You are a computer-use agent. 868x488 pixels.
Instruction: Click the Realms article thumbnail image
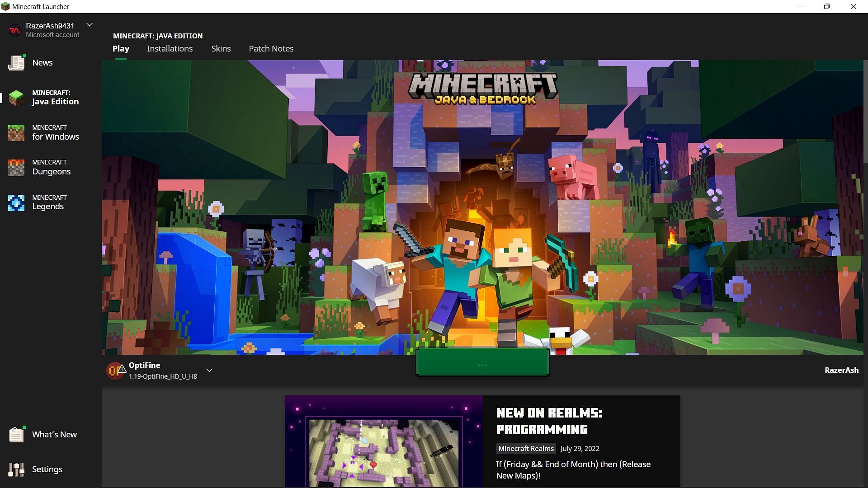[x=384, y=441]
